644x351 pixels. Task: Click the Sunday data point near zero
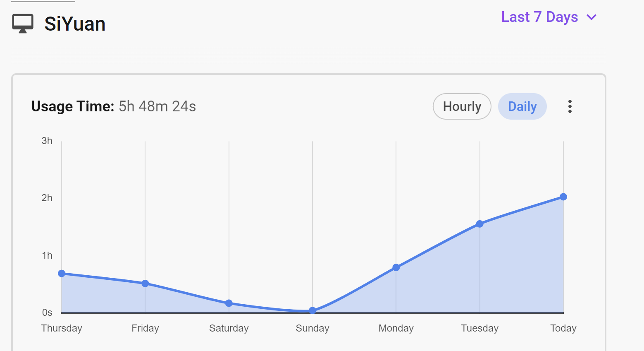(x=312, y=310)
